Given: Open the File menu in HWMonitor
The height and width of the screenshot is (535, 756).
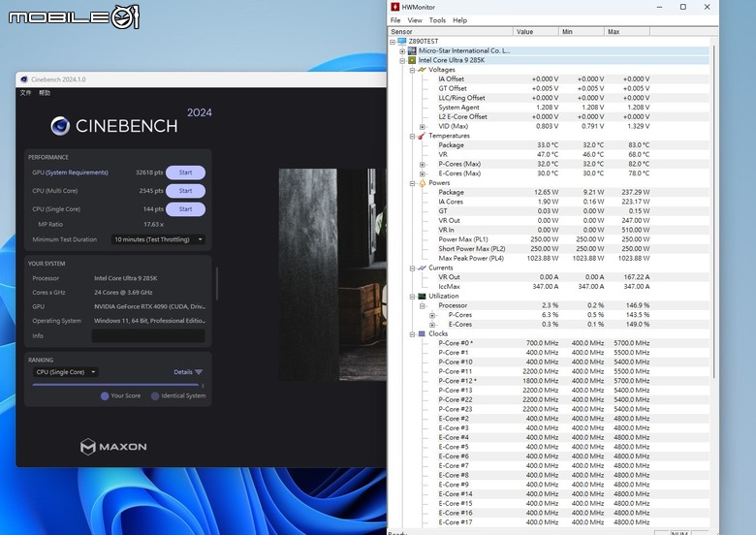Looking at the screenshot, I should [x=395, y=20].
